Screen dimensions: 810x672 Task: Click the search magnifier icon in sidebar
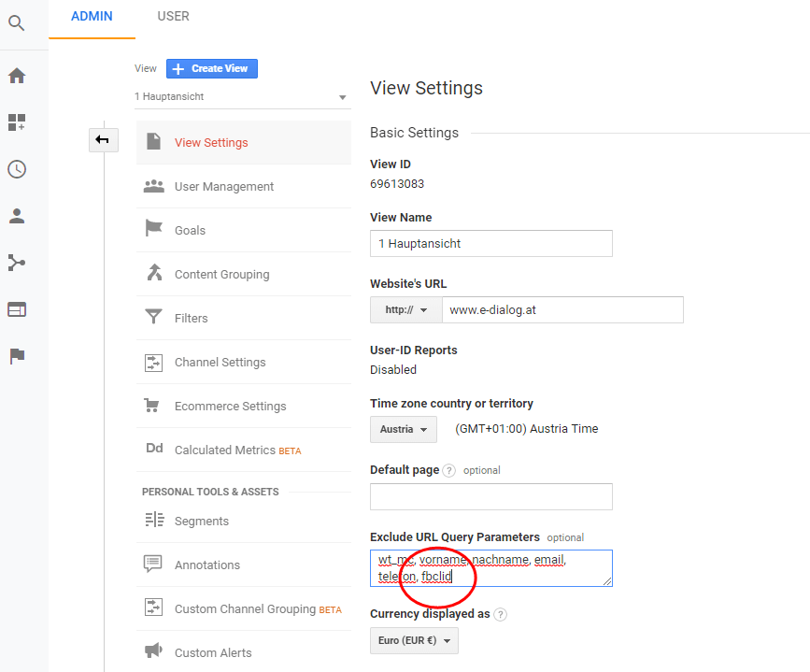[x=17, y=23]
